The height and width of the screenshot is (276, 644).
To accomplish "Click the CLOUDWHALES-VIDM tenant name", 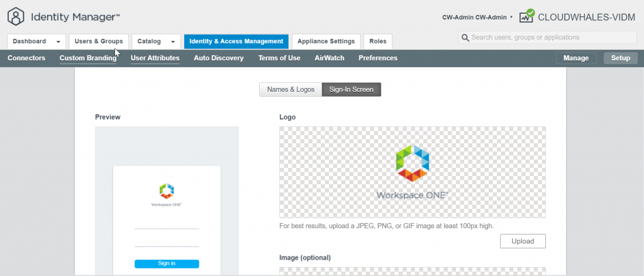I will 587,17.
